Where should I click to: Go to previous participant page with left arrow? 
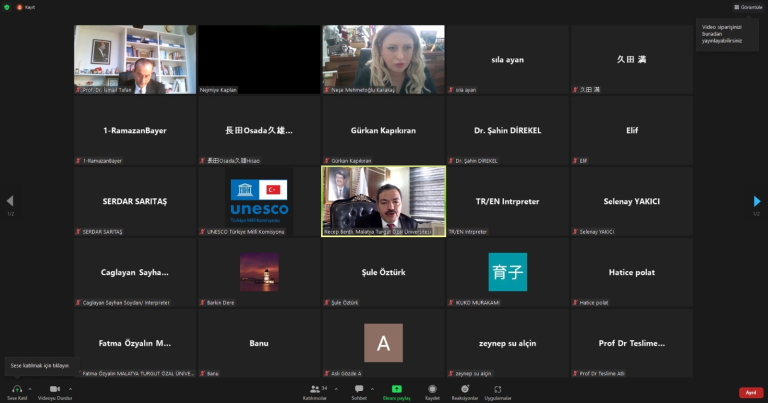pyautogui.click(x=10, y=201)
